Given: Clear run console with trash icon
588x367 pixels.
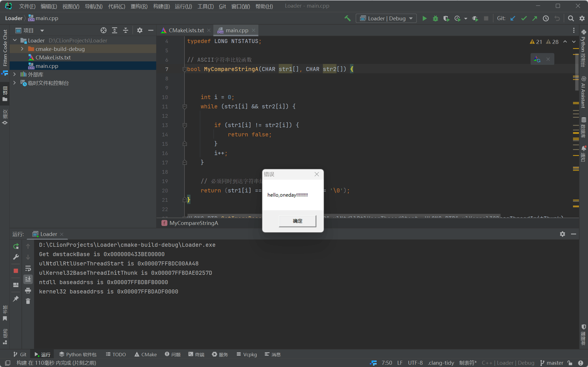Looking at the screenshot, I should 28,301.
